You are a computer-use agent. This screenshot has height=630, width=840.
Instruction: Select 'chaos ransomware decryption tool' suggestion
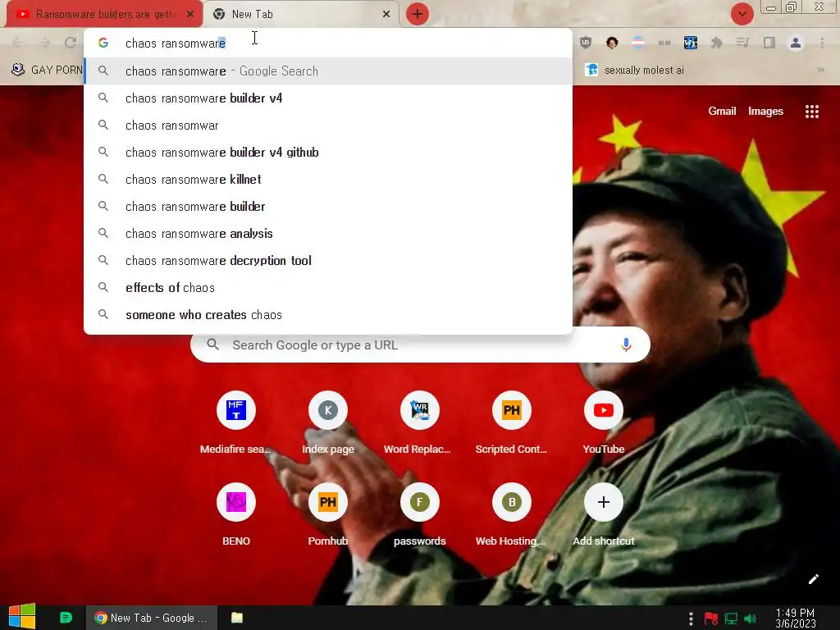pyautogui.click(x=328, y=260)
